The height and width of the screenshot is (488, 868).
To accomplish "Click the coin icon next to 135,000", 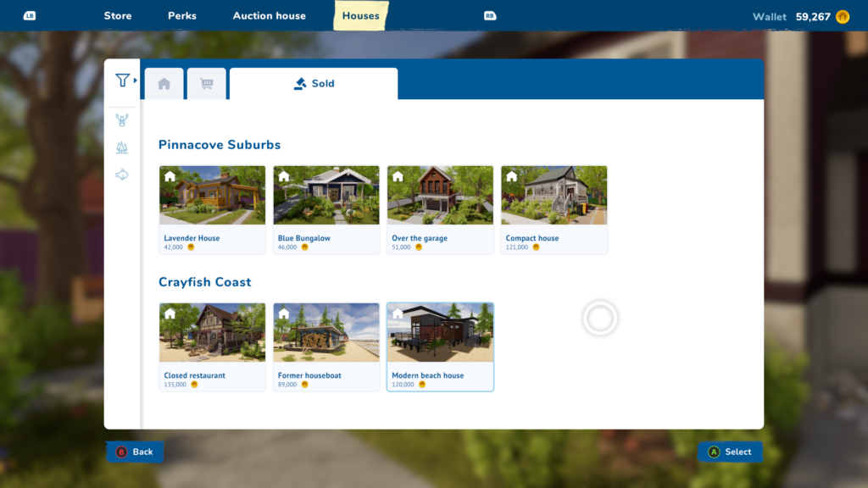I will coord(194,385).
